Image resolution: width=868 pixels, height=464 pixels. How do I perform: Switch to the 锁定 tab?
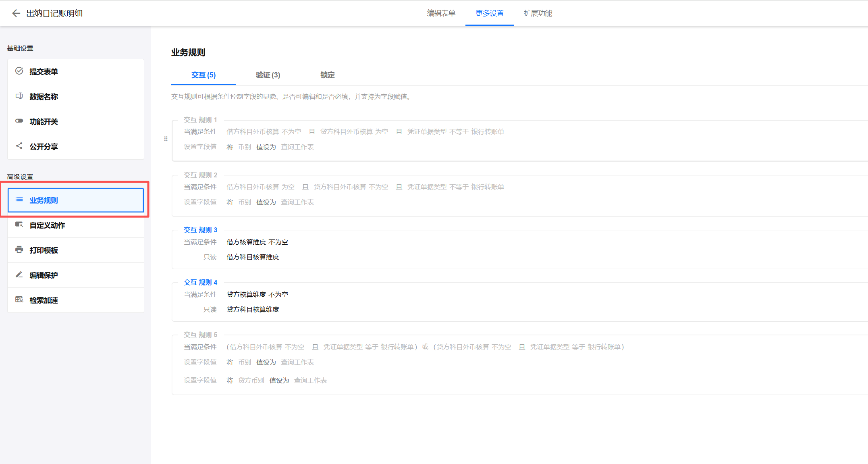[327, 75]
